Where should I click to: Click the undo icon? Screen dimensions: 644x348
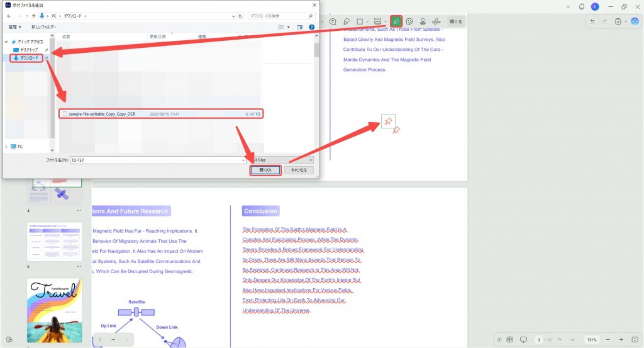[592, 21]
